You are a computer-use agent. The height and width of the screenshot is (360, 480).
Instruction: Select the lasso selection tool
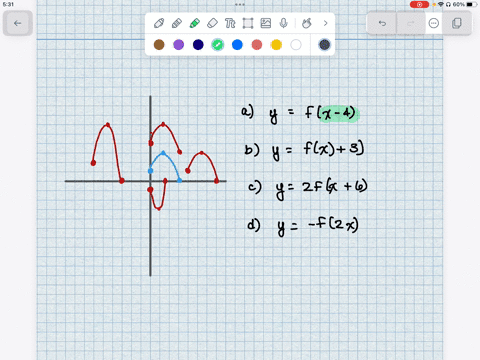[x=248, y=23]
